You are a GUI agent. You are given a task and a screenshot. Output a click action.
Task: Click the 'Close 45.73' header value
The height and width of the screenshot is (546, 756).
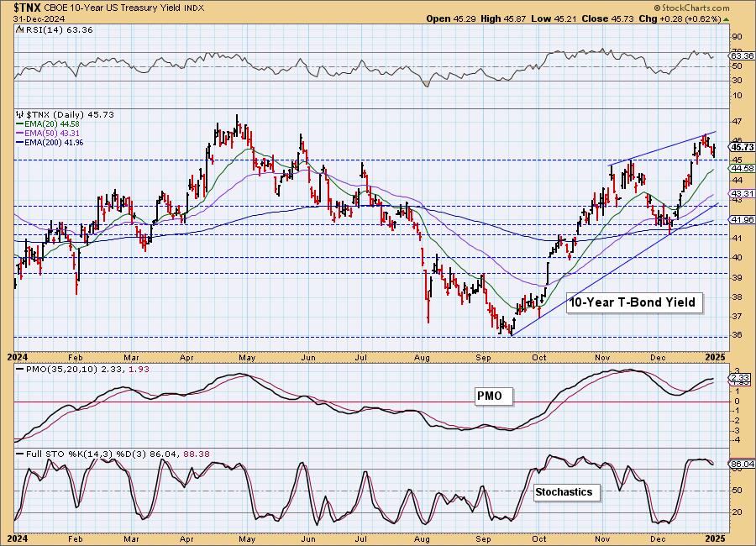607,18
